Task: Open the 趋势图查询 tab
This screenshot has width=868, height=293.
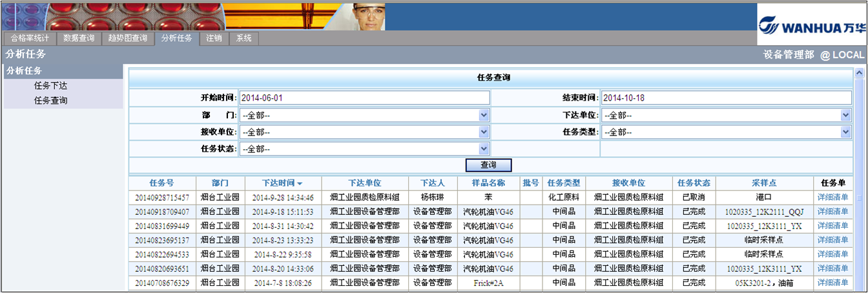Action: coord(128,38)
